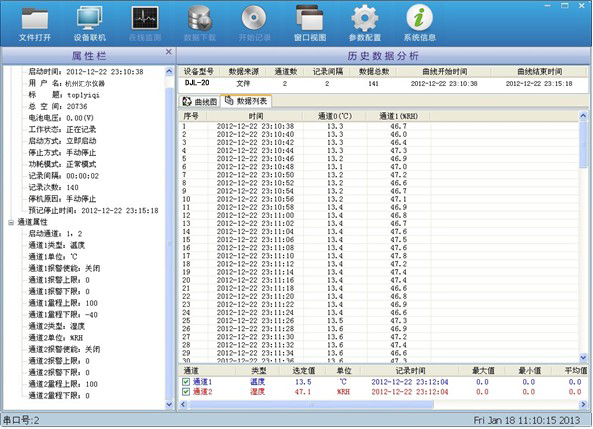Close the 属性栏 panel
The height and width of the screenshot is (429, 593).
click(x=169, y=52)
